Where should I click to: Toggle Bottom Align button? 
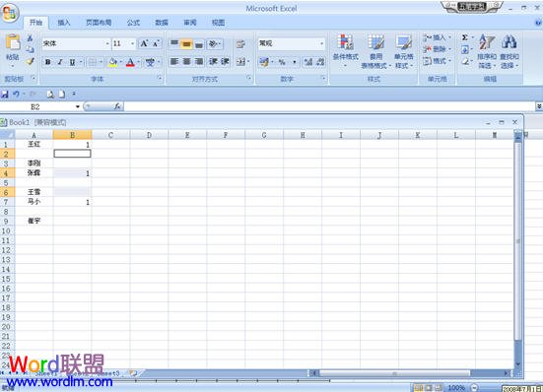199,44
